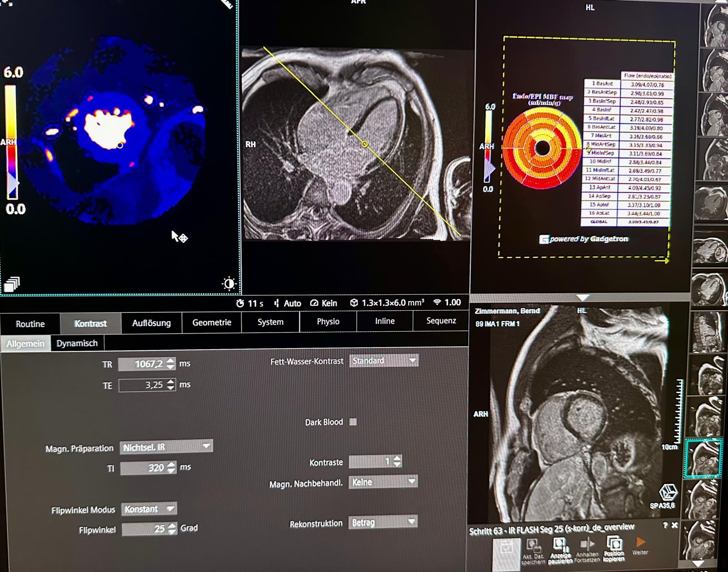Image resolution: width=728 pixels, height=572 pixels.
Task: Open the Sequenz tab
Action: click(441, 321)
